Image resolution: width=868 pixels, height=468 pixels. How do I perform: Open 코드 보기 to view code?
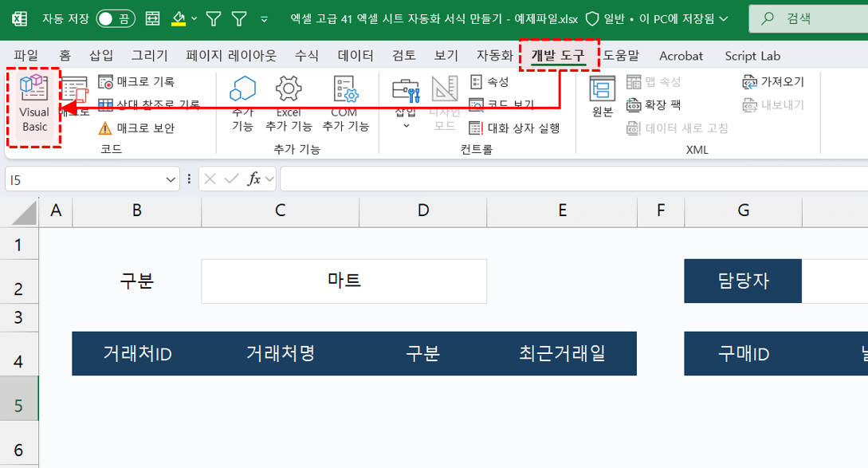(498, 104)
